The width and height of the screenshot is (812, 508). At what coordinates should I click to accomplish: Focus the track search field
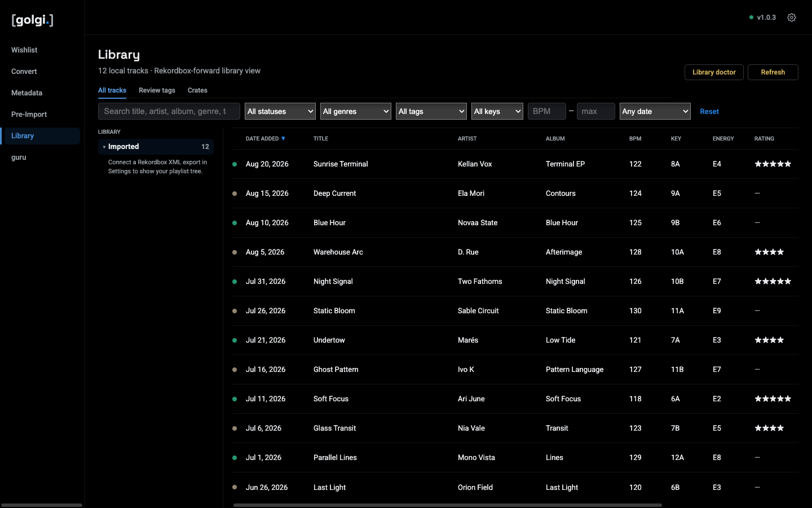pos(169,111)
